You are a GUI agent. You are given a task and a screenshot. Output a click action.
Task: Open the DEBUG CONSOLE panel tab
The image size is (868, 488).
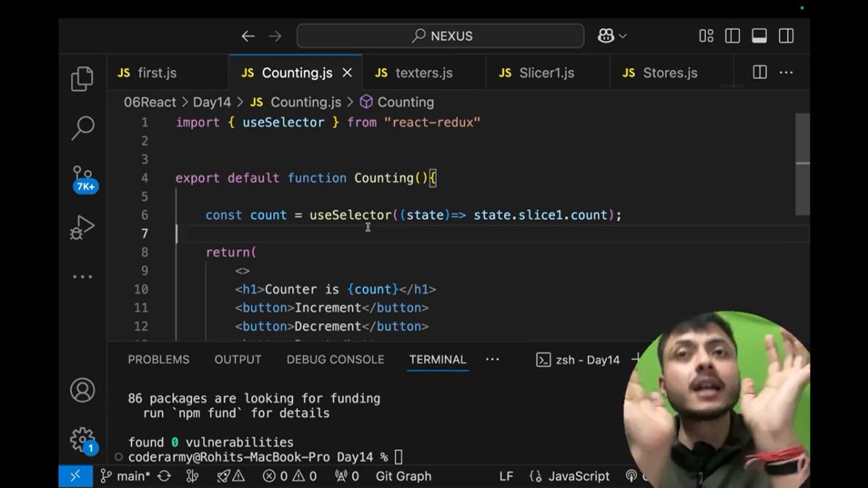335,359
